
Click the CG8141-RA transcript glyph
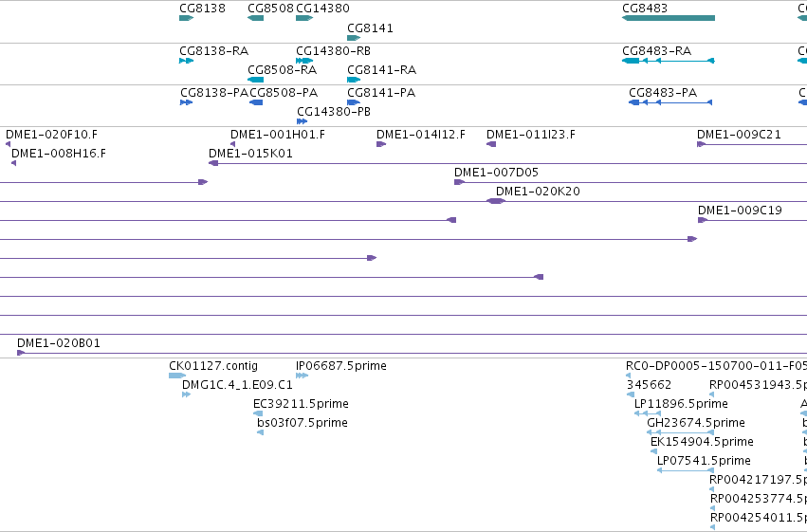point(354,80)
